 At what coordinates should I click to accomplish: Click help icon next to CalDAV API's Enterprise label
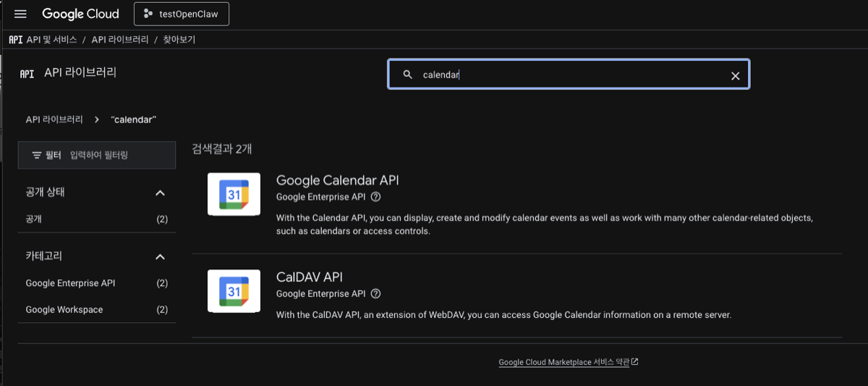tap(375, 293)
